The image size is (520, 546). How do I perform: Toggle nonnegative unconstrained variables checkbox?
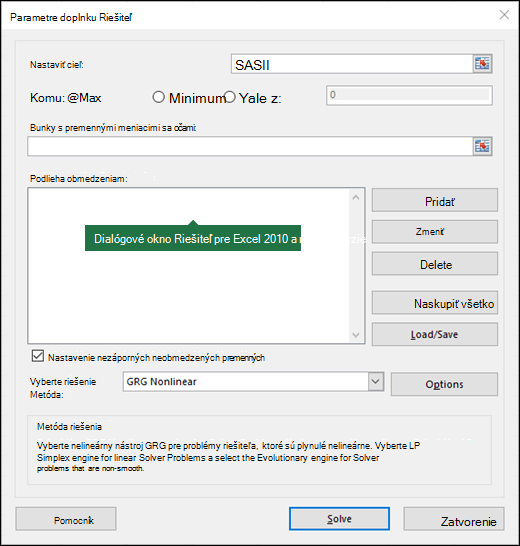point(38,356)
